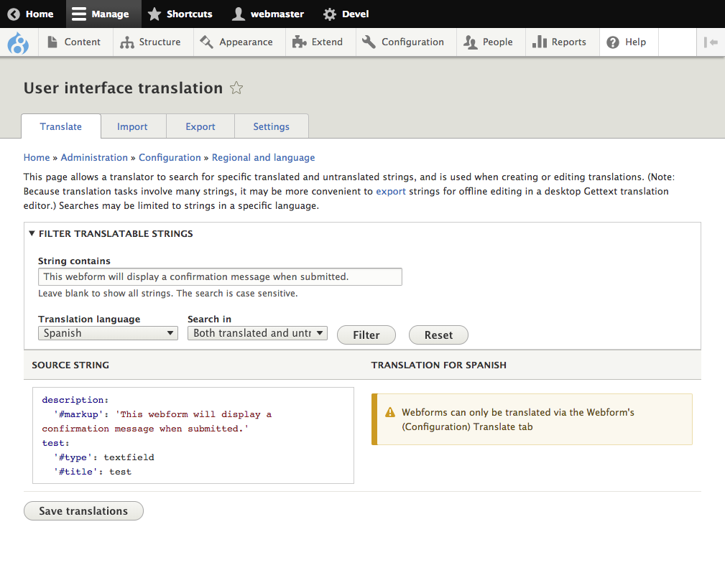Switch to the Import tab
725x588 pixels.
pos(132,126)
